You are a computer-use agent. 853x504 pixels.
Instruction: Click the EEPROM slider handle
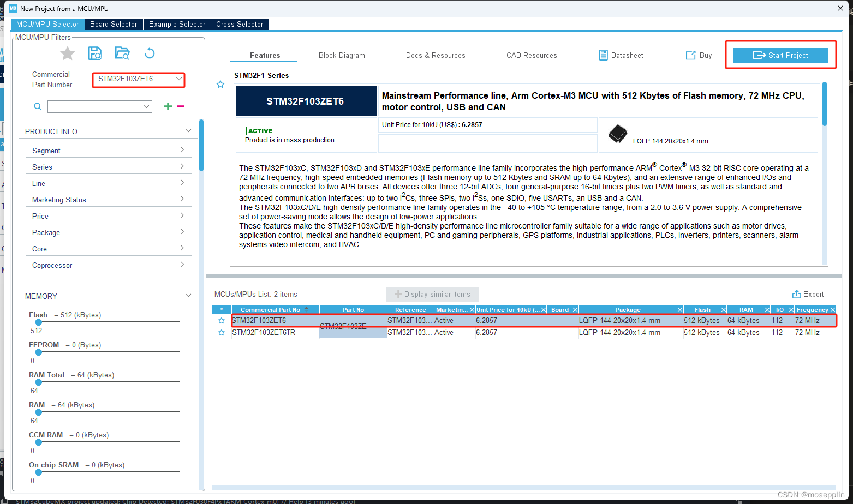(39, 352)
